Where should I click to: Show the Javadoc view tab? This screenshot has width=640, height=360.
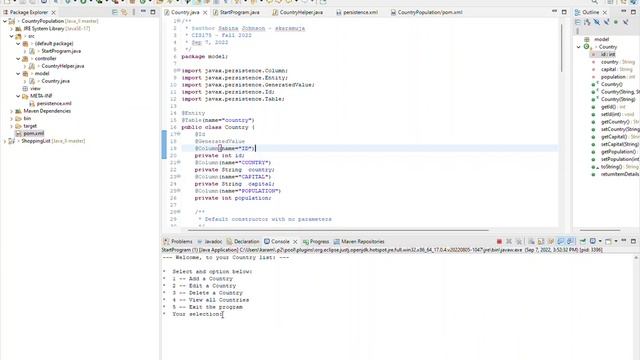[x=210, y=242]
